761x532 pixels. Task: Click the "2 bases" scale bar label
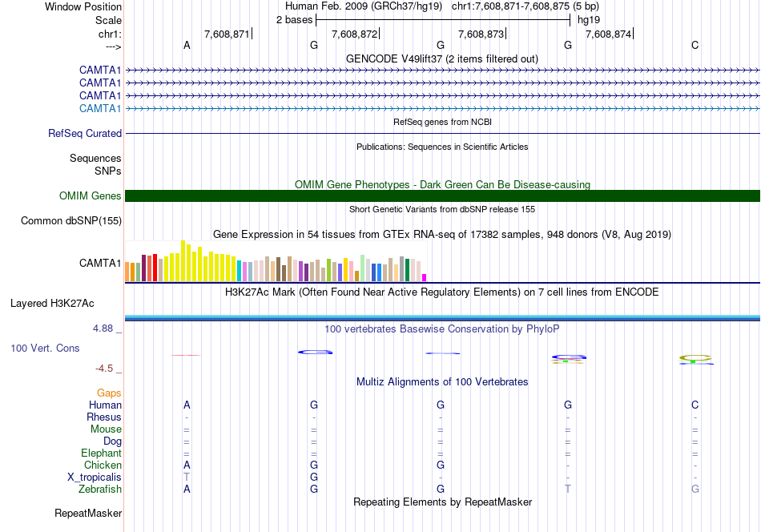click(x=294, y=20)
